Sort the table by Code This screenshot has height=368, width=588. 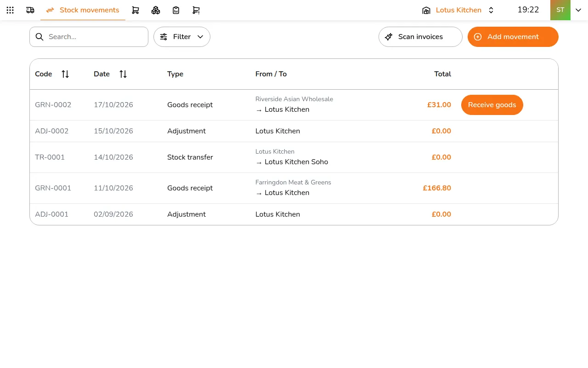click(x=65, y=74)
